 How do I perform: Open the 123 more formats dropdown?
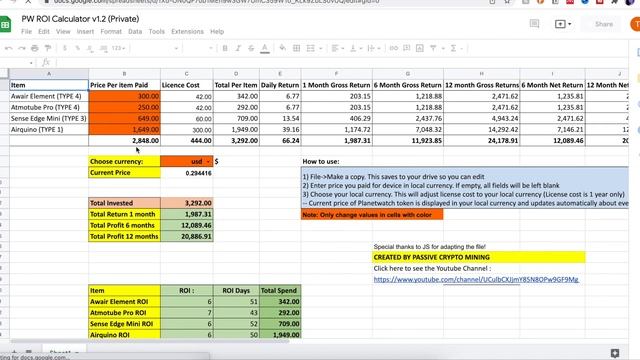[x=118, y=48]
